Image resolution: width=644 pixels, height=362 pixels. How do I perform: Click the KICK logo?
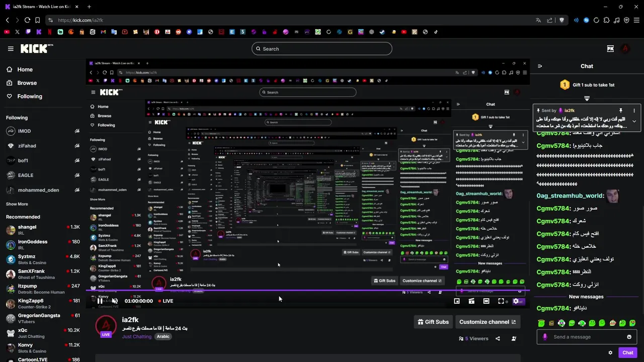coord(37,48)
